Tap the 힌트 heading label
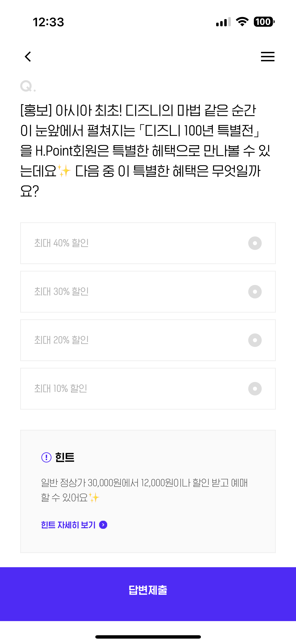This screenshot has height=644, width=296. click(x=65, y=457)
